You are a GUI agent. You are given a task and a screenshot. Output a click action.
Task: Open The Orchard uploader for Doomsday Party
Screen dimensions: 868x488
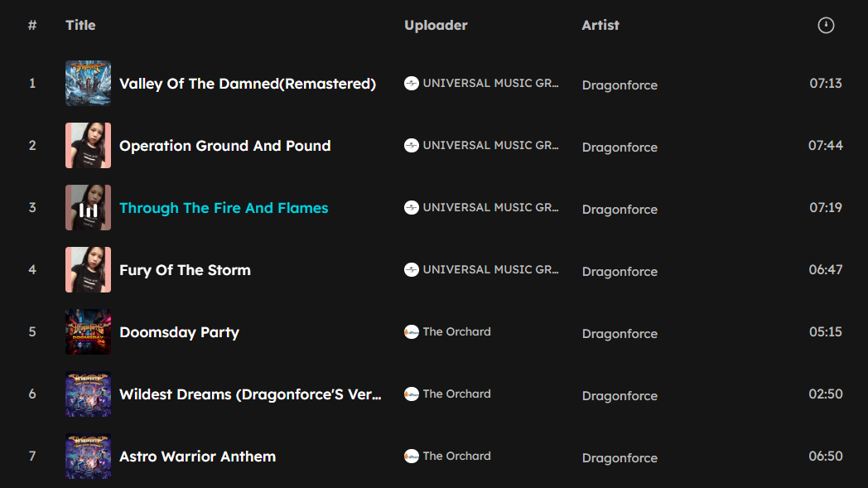pyautogui.click(x=456, y=331)
